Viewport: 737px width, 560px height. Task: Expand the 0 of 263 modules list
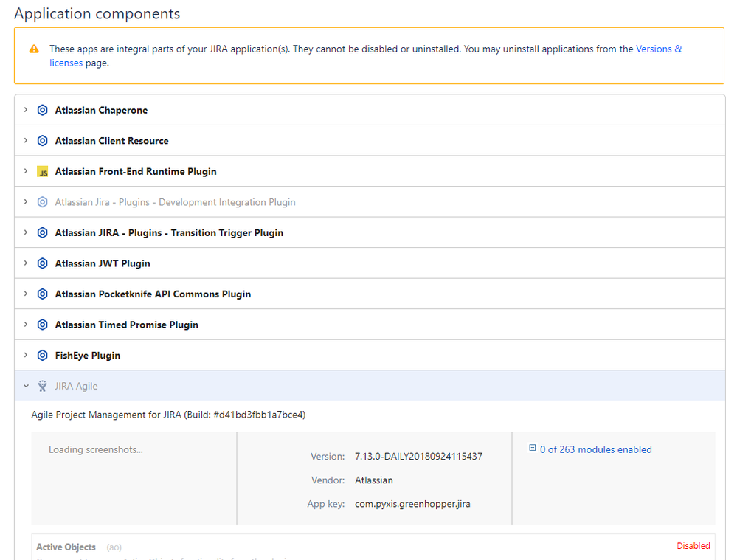533,448
